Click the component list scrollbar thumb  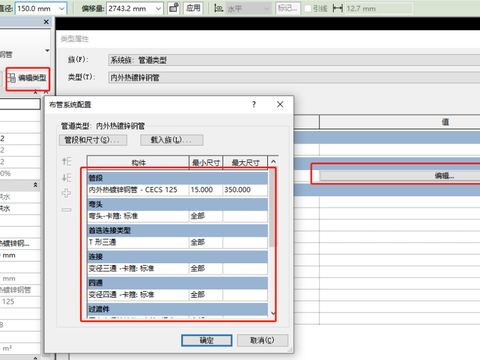272,208
